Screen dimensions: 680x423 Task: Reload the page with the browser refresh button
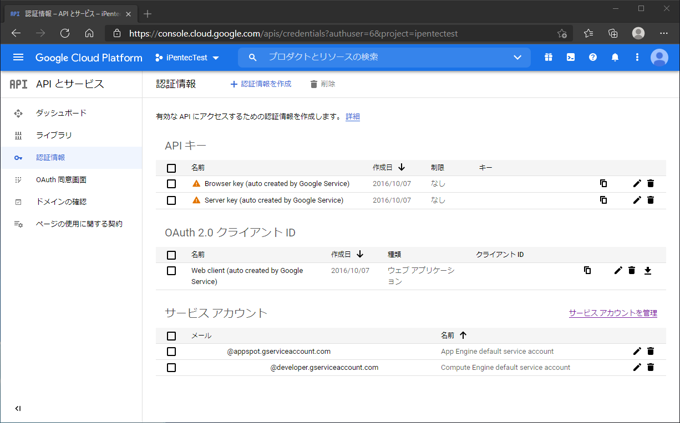coord(65,33)
